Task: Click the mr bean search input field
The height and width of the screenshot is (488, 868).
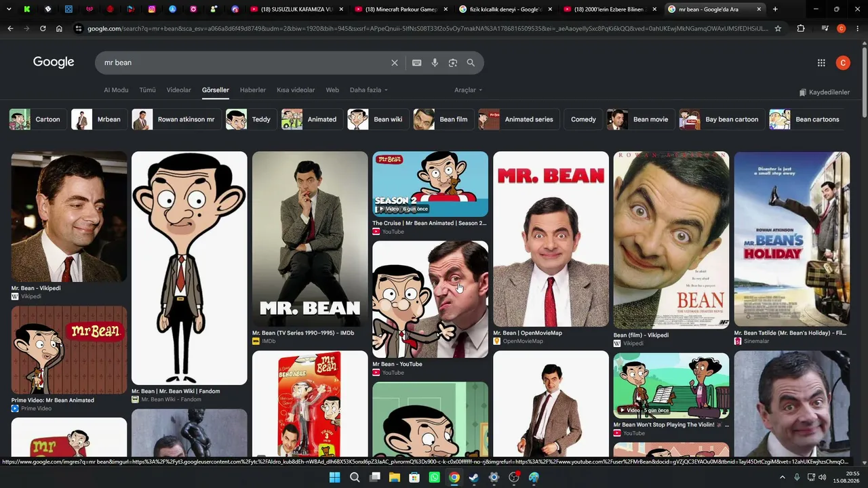Action: 244,62
